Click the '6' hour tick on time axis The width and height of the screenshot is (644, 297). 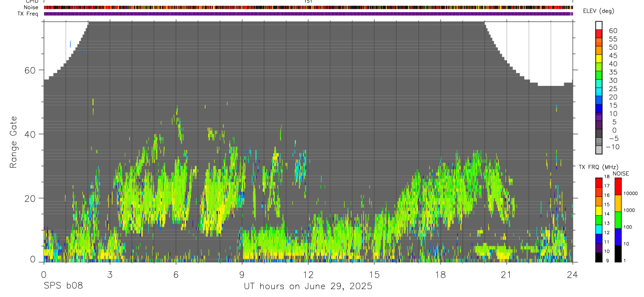pos(176,274)
